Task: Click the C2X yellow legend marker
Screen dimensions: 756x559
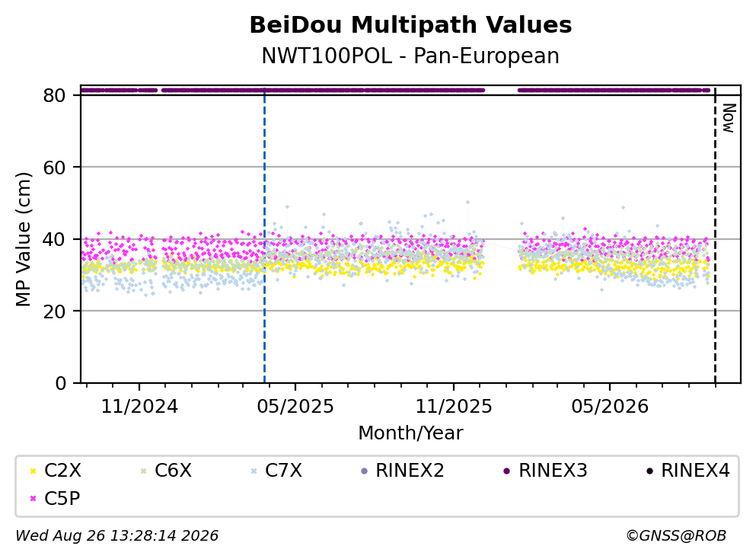Action: pos(33,471)
